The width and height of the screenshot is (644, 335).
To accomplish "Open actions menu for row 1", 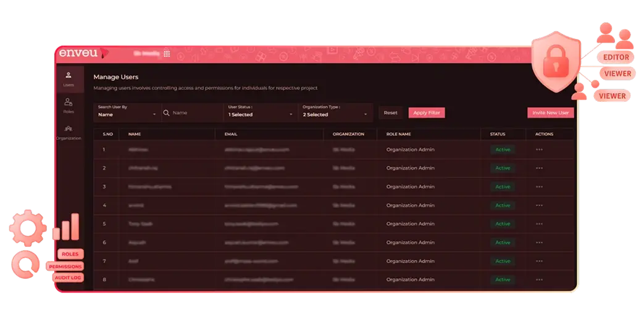I will (x=539, y=149).
